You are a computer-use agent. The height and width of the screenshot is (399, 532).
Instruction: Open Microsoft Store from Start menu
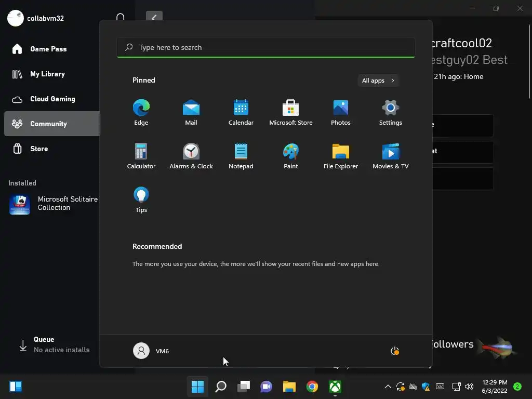(x=291, y=112)
